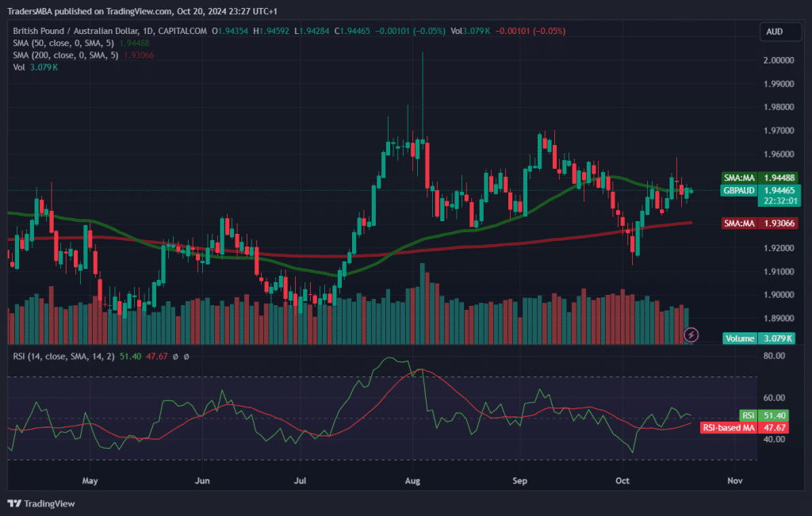Click the Oct marker on time axis
This screenshot has height=516, width=812.
click(x=622, y=480)
